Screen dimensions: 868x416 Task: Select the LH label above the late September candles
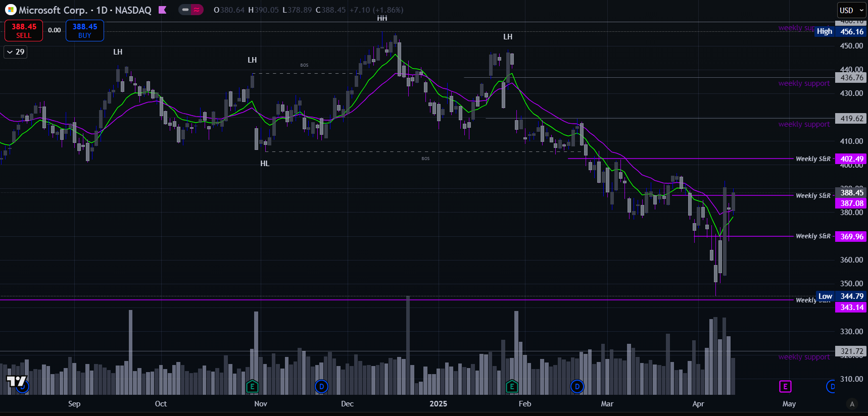click(118, 52)
